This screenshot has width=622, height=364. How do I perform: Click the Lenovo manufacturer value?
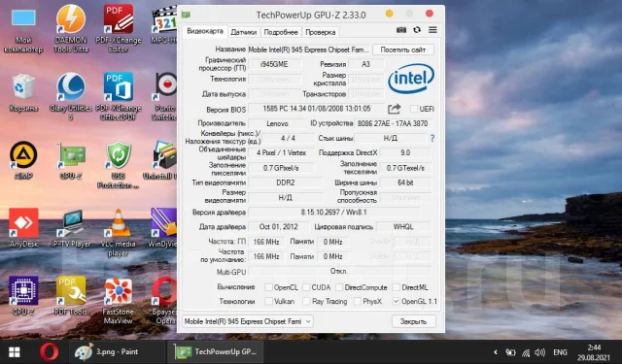point(277,123)
